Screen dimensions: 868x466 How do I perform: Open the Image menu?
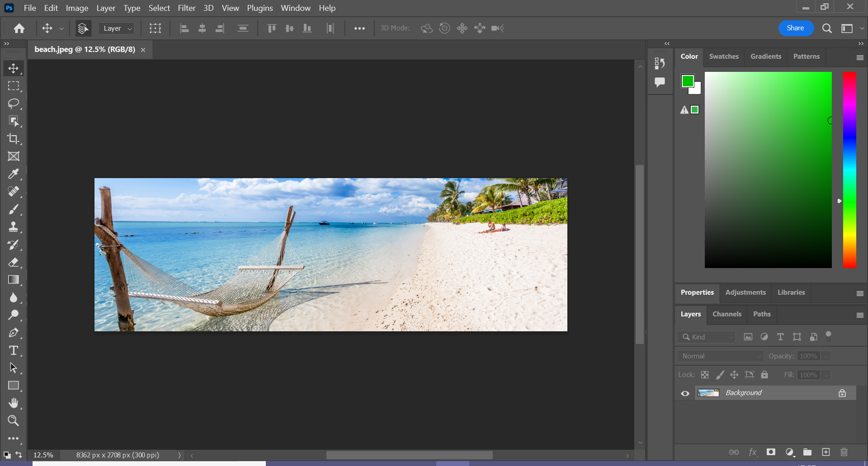coord(77,8)
